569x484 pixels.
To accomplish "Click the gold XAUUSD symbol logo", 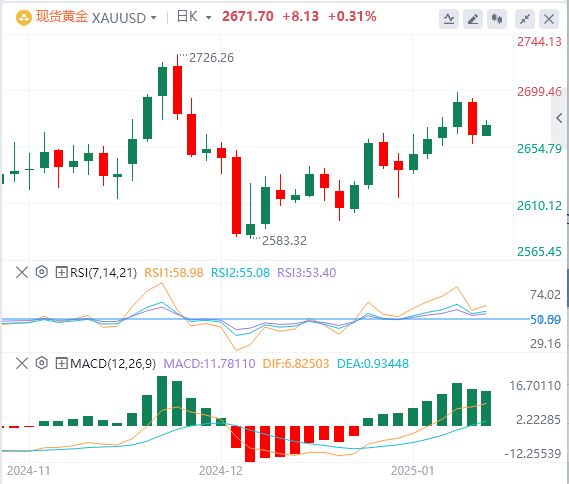I will click(x=24, y=17).
